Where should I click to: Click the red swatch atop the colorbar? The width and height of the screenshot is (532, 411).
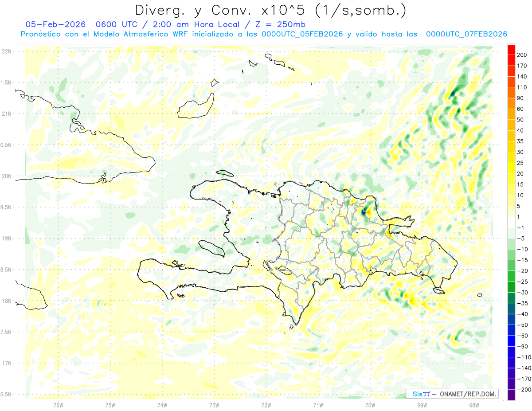511,50
